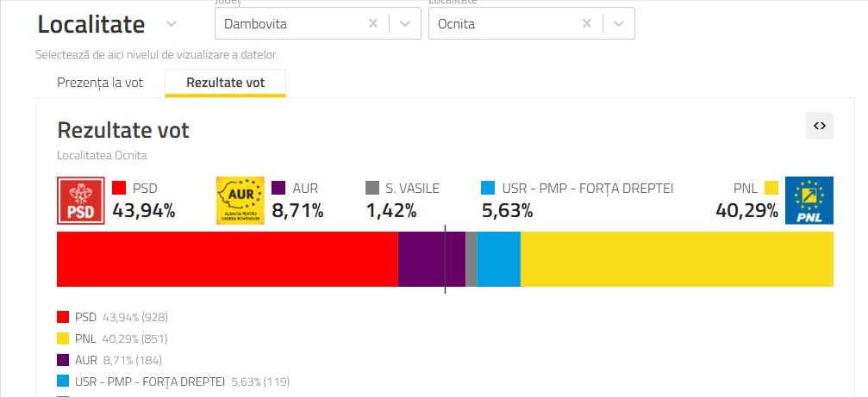Click the red PSD legend swatch
The image size is (868, 397).
(x=120, y=188)
